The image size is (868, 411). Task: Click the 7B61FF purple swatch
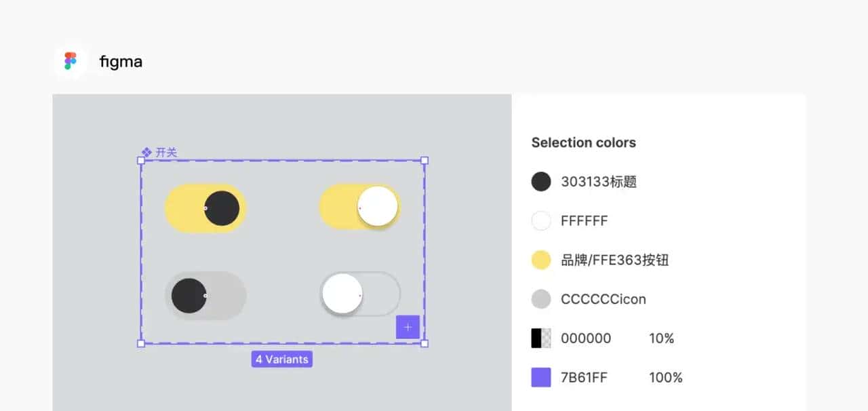[x=540, y=377]
